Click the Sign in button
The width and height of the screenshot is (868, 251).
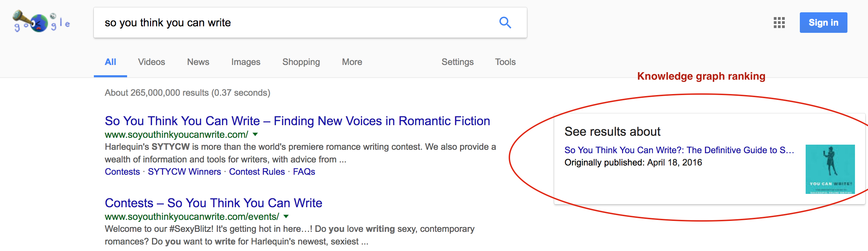pyautogui.click(x=823, y=23)
